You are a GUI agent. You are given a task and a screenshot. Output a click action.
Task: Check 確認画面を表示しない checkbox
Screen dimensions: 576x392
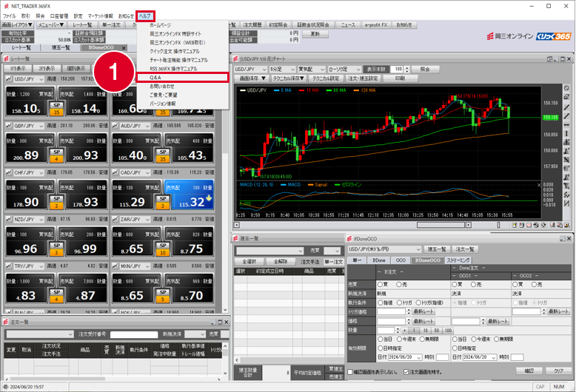350,372
